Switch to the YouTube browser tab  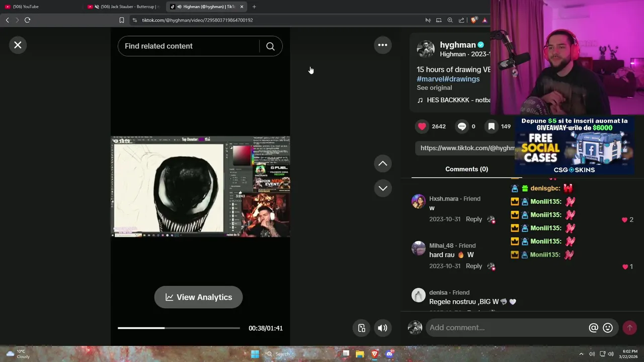click(x=40, y=7)
